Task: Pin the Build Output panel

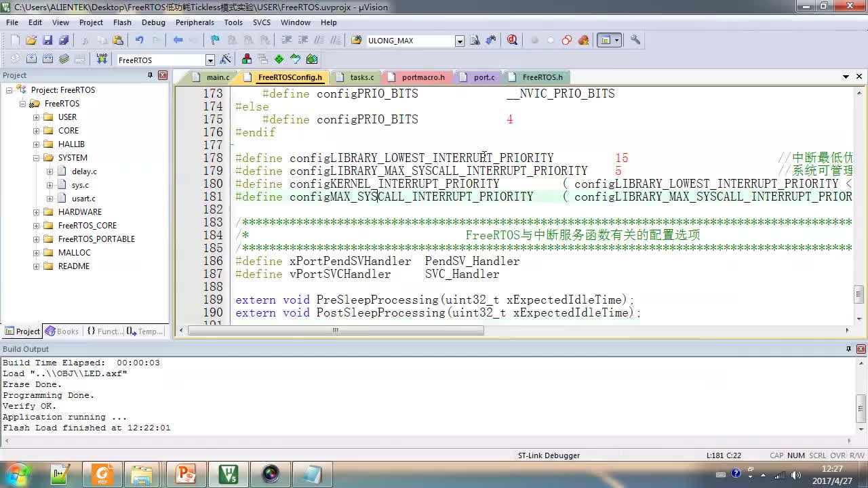Action: click(x=848, y=349)
